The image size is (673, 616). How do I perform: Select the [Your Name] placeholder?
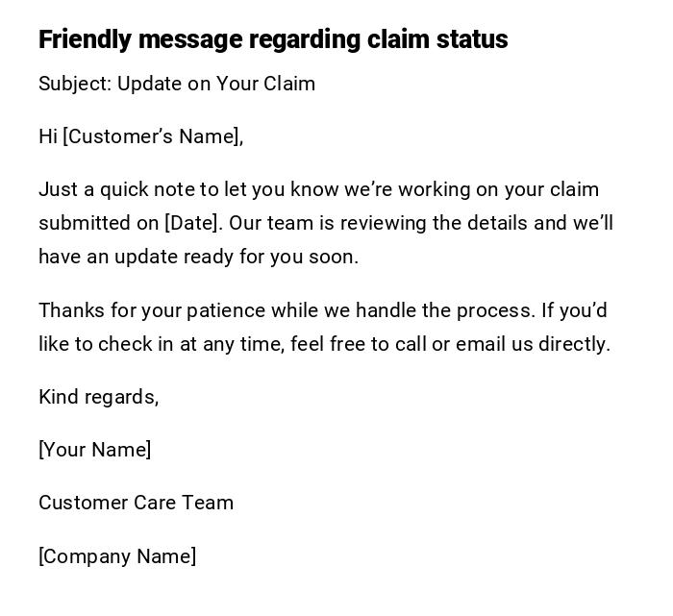coord(95,450)
